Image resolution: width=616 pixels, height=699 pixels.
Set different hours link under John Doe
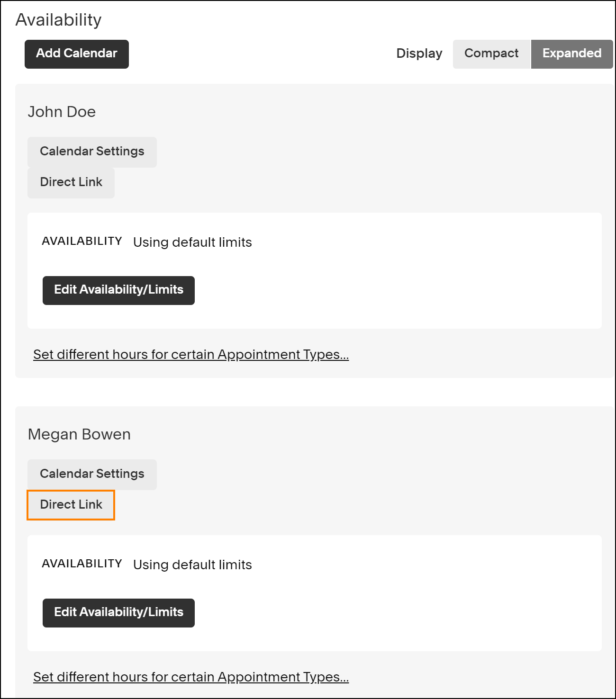click(x=191, y=354)
